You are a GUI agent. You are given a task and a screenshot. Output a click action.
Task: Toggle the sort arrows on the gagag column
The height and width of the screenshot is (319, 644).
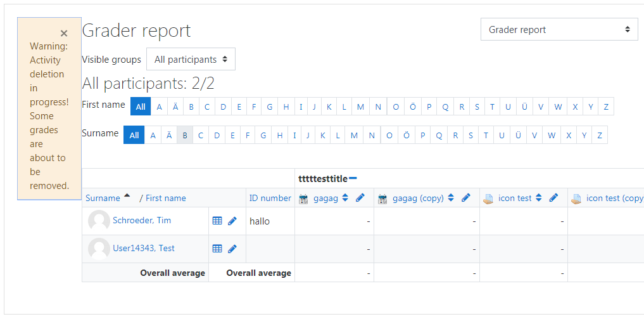click(345, 198)
